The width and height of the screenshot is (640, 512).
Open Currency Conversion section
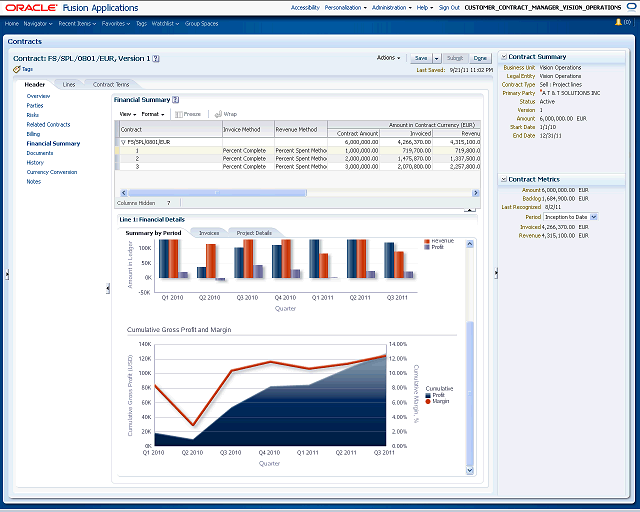(52, 172)
